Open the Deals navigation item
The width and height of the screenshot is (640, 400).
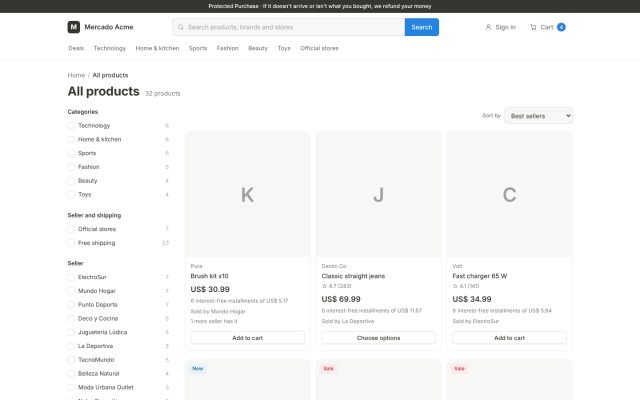click(76, 48)
